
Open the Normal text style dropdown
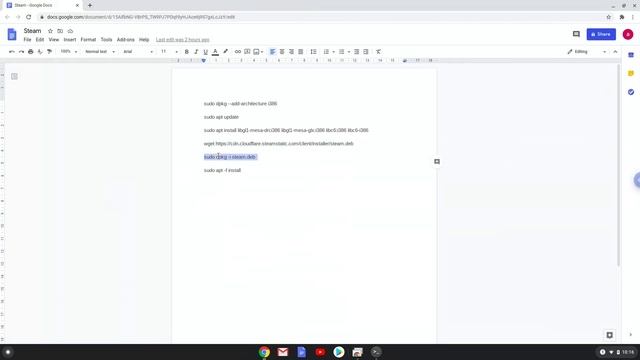100,52
